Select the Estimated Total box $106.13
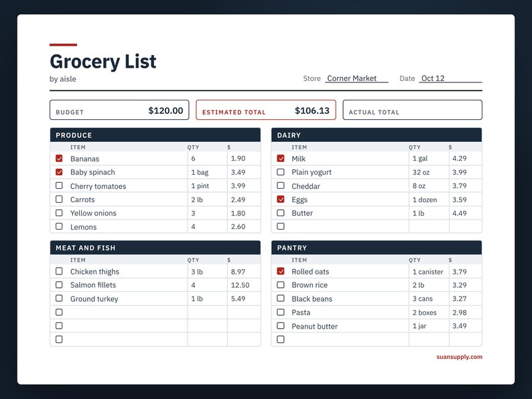 point(266,110)
